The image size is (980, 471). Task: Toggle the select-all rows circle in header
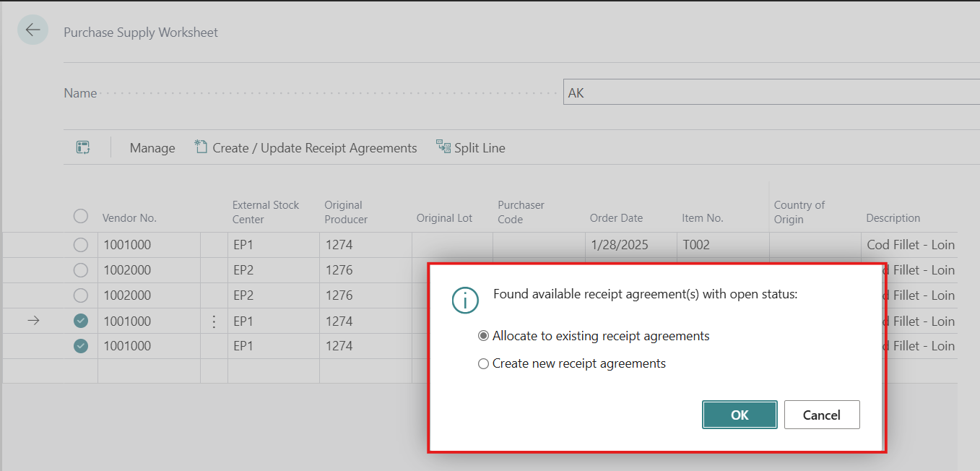[81, 216]
